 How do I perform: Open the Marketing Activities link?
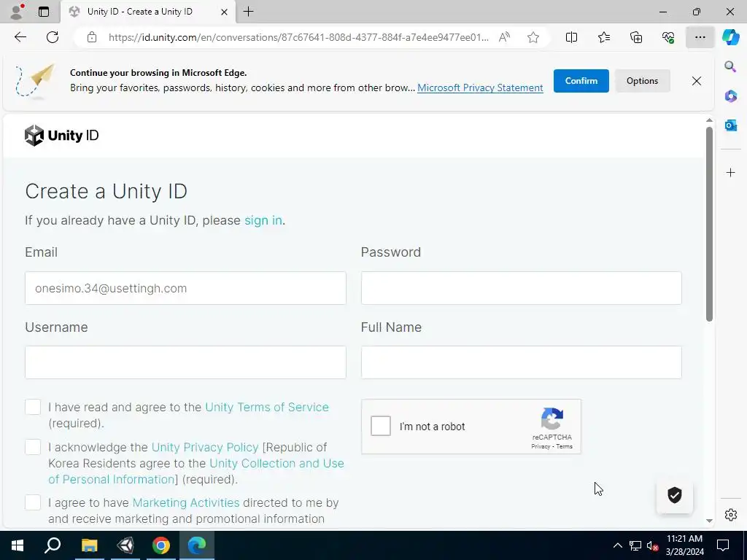point(186,503)
